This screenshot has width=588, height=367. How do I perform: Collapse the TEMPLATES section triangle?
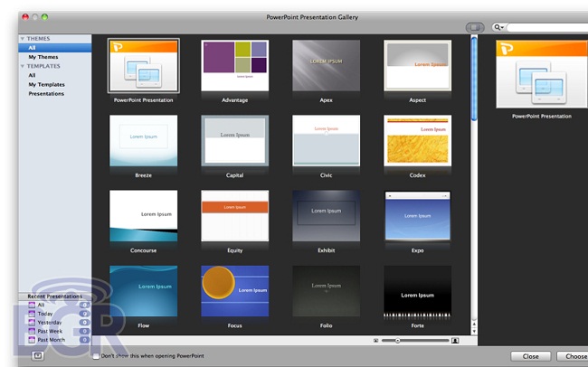pyautogui.click(x=23, y=66)
